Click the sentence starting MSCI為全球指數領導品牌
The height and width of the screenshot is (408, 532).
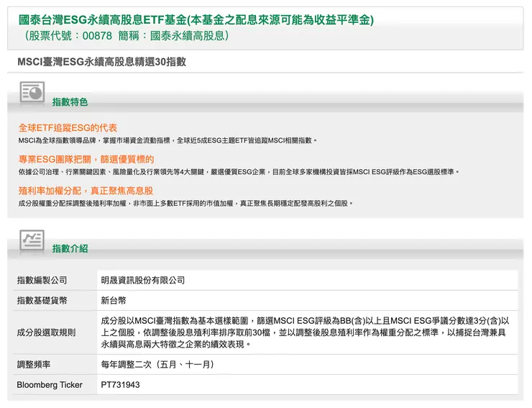pos(168,140)
